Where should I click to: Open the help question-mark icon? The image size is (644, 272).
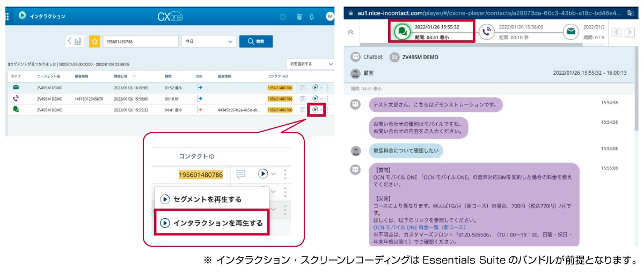coord(283,17)
